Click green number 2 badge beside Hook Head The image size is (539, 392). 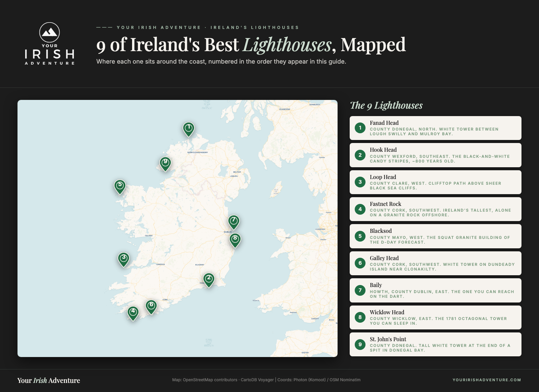[x=360, y=155]
